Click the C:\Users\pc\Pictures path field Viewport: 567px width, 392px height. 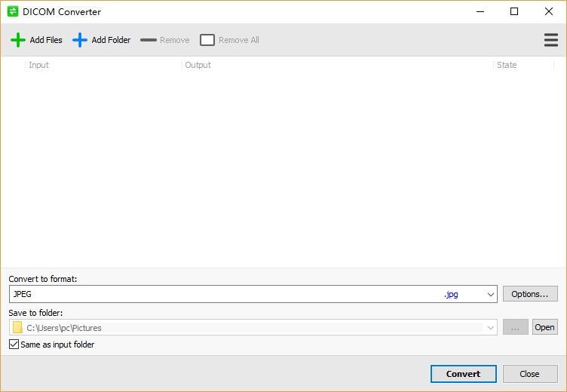coord(253,328)
